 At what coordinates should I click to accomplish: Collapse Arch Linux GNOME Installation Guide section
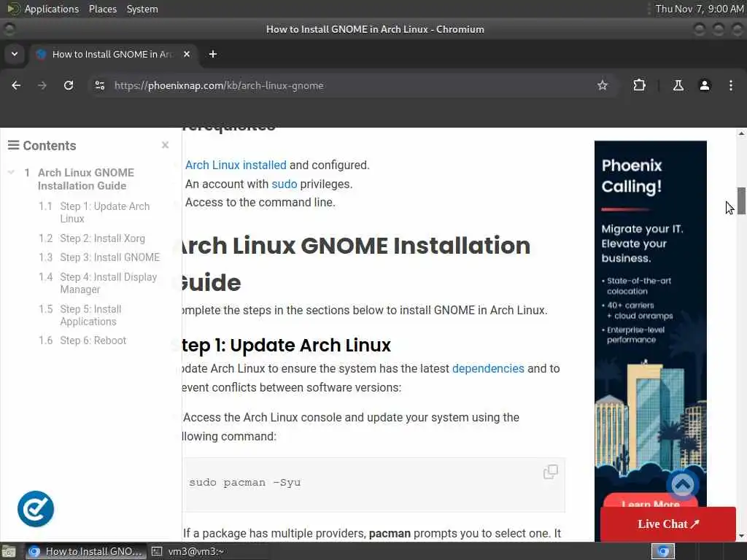(x=11, y=172)
